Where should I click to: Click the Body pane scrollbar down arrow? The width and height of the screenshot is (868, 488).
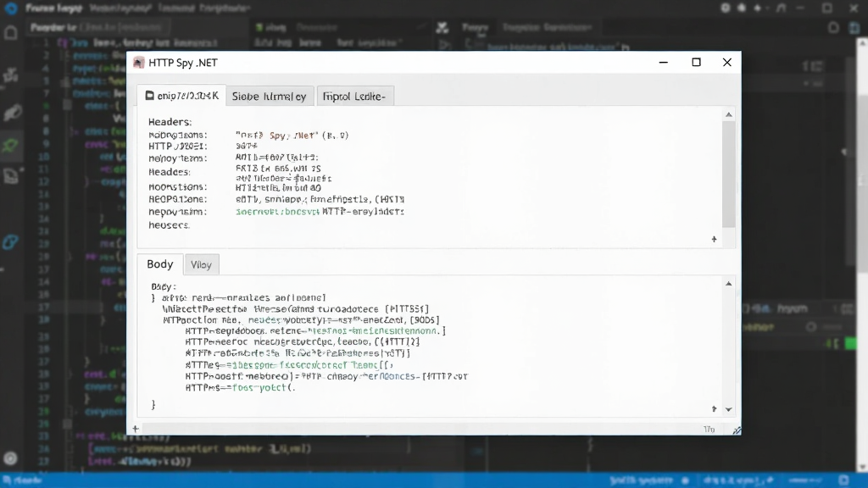point(728,409)
